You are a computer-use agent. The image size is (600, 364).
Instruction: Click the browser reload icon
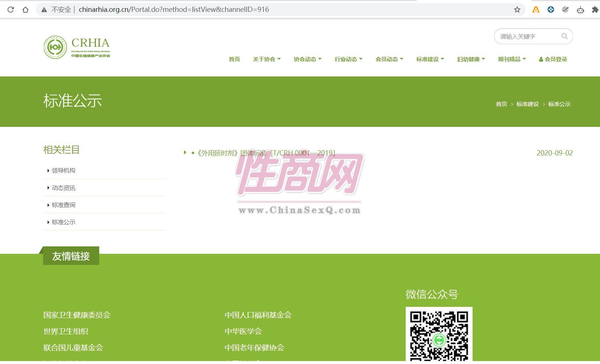coord(10,10)
